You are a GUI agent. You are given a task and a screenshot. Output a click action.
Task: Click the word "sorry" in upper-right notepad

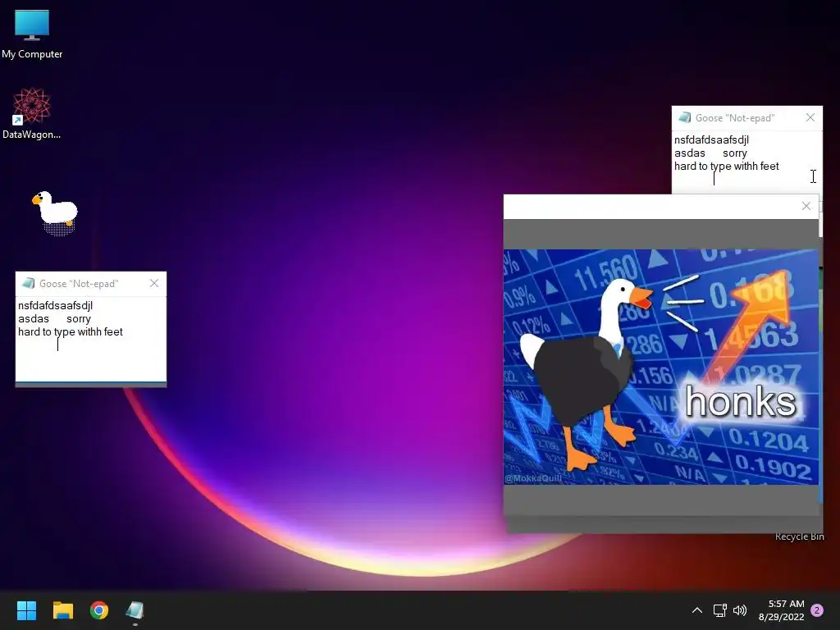[x=734, y=153]
